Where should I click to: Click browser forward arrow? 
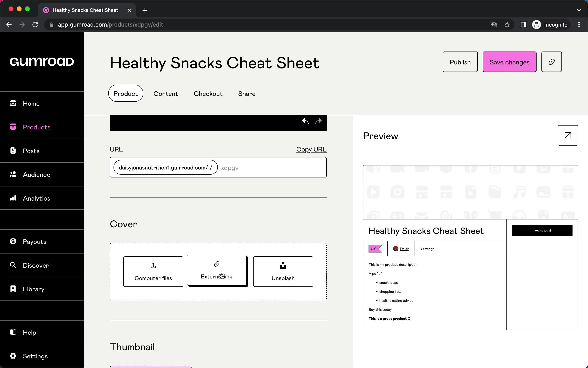[x=22, y=25]
